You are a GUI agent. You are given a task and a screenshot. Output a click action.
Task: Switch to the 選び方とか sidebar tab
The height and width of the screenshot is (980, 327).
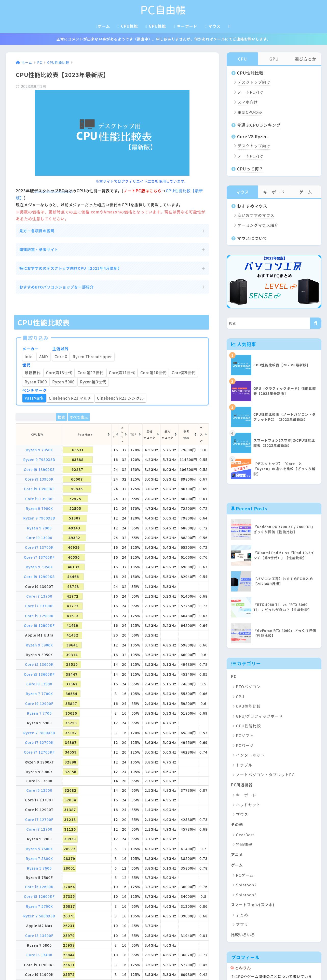pyautogui.click(x=305, y=59)
